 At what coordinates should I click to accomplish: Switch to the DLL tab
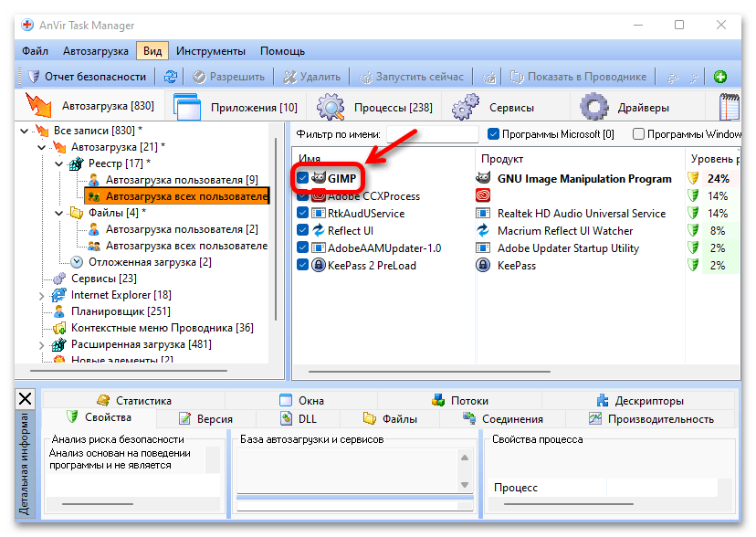(298, 419)
